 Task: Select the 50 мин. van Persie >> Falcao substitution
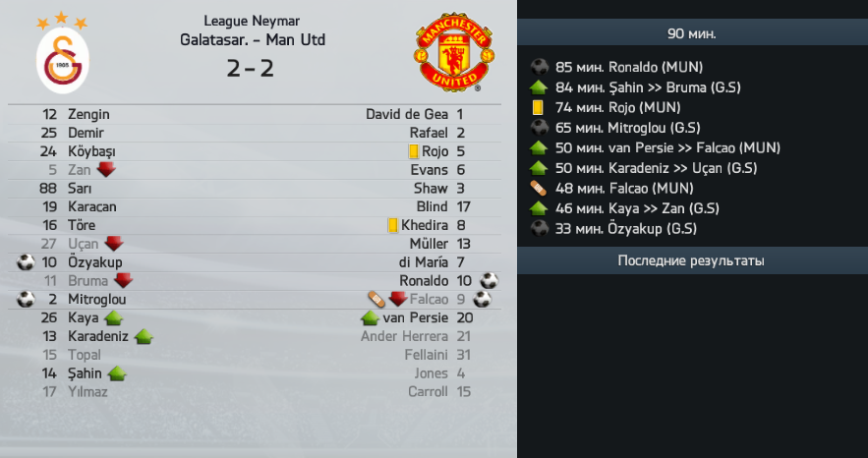point(655,147)
